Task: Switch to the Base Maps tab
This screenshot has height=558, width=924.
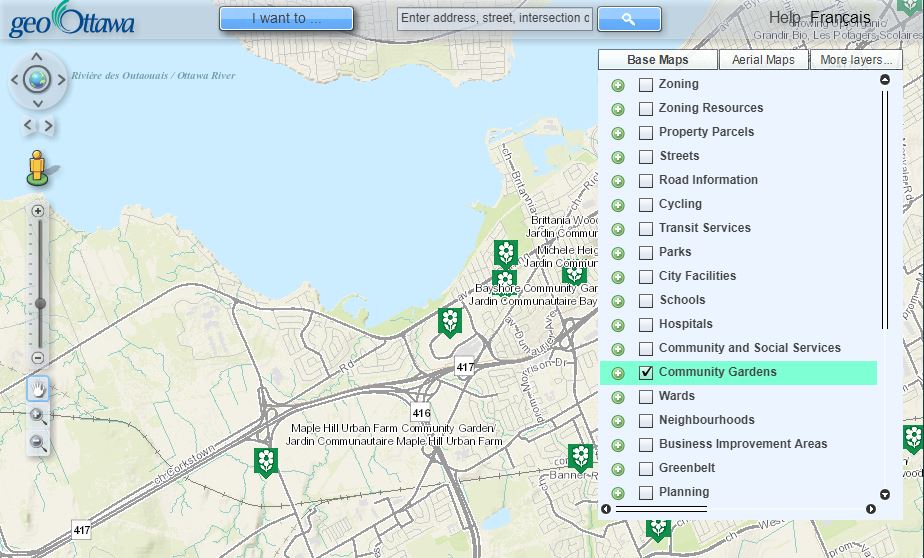Action: coord(658,60)
